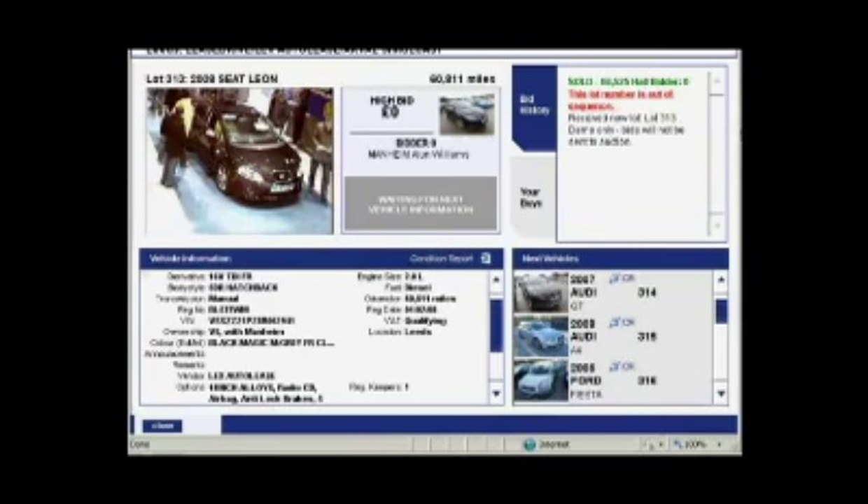Click the close button at bottom left
Image resolution: width=868 pixels, height=504 pixels.
[x=162, y=426]
